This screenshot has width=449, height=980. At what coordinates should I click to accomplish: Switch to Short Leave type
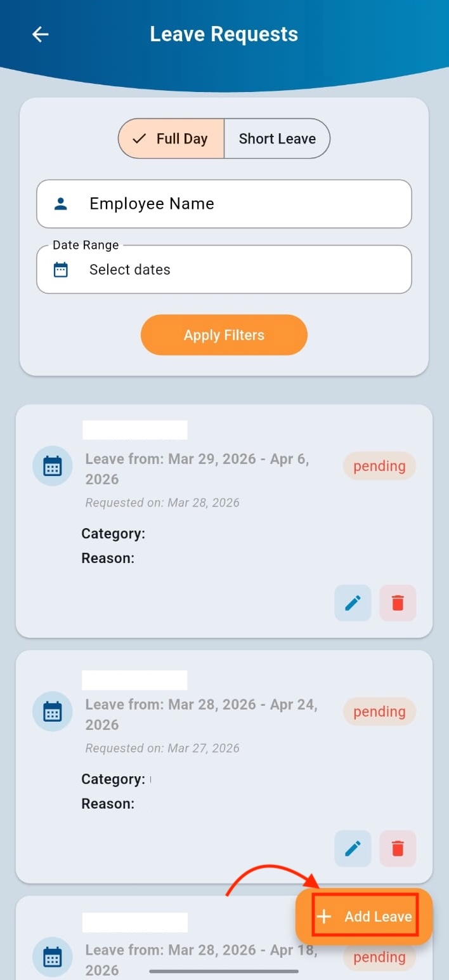pyautogui.click(x=277, y=138)
